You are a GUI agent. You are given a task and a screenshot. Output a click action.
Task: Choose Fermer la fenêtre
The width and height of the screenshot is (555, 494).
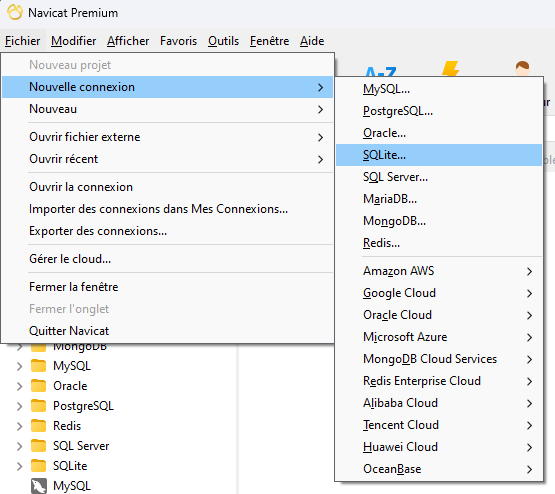click(167, 287)
